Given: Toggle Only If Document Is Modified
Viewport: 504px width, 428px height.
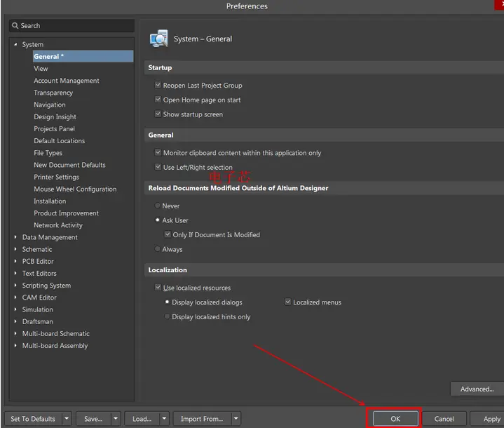Looking at the screenshot, I should tap(168, 234).
